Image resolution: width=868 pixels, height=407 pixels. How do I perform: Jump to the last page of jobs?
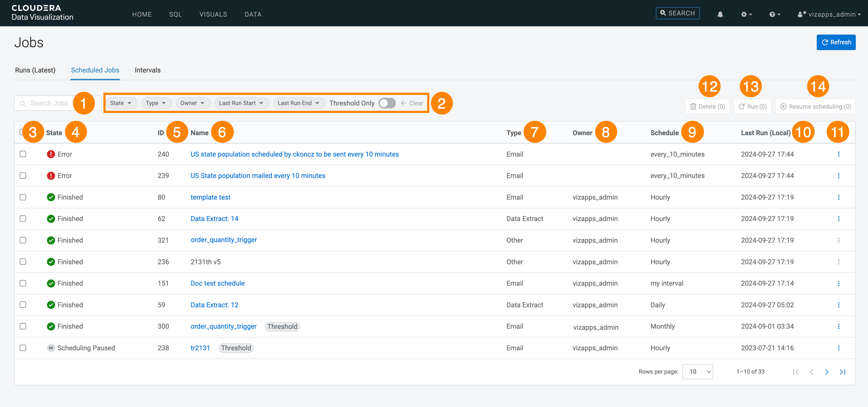tap(842, 372)
